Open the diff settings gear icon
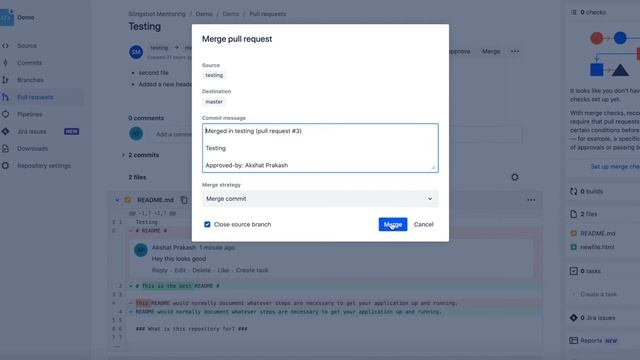640x360 pixels. (515, 177)
